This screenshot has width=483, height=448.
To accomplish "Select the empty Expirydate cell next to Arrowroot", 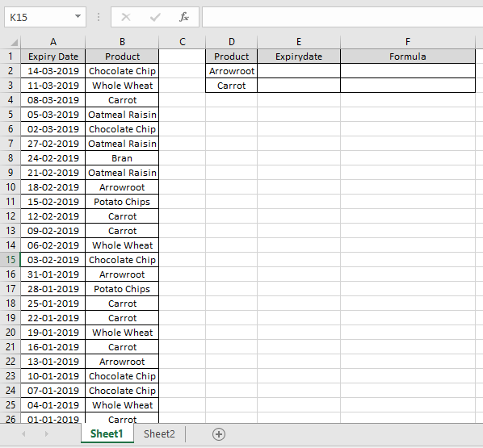I will pos(299,71).
